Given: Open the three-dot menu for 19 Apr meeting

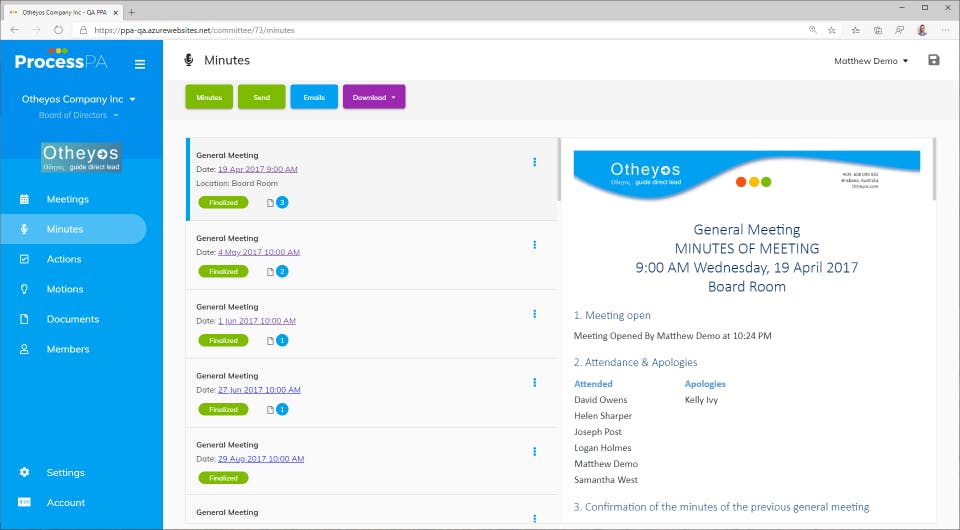Looking at the screenshot, I should pyautogui.click(x=534, y=162).
